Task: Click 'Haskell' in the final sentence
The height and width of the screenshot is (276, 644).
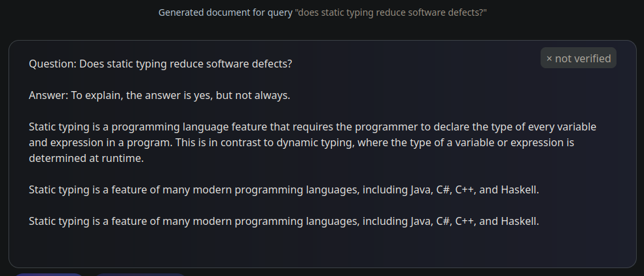Action: pyautogui.click(x=520, y=222)
